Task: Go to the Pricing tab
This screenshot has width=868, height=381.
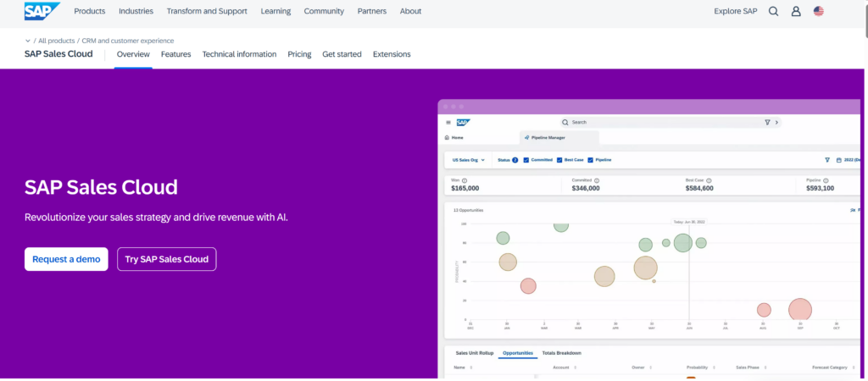Action: click(299, 54)
